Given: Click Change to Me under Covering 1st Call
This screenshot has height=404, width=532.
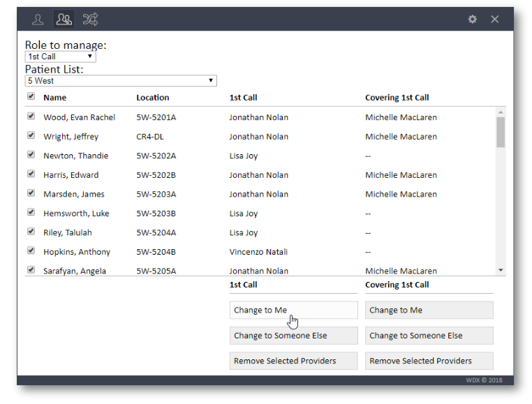Looking at the screenshot, I should [x=429, y=311].
